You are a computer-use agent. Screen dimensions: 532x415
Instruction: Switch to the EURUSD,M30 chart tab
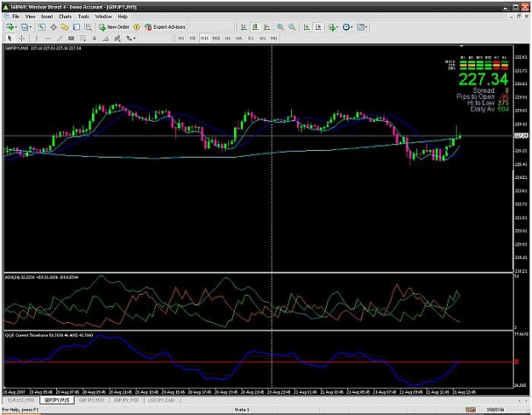[x=21, y=401]
